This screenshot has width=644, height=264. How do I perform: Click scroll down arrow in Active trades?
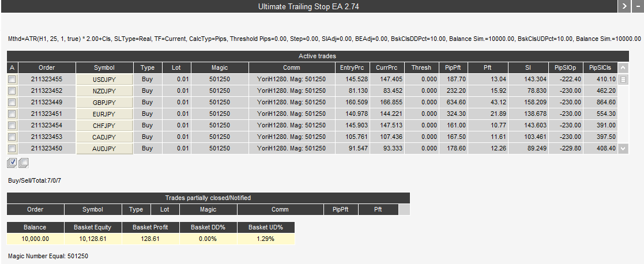622,148
